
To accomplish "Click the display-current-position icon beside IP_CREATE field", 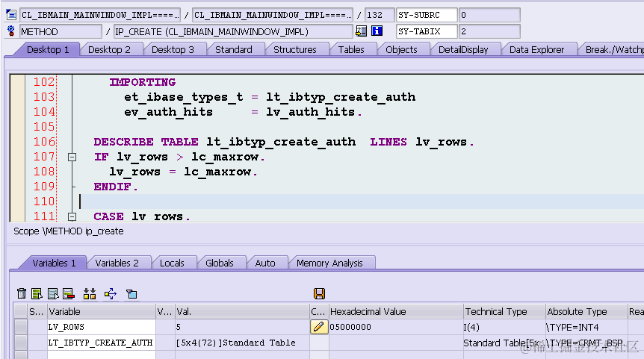I will (361, 31).
